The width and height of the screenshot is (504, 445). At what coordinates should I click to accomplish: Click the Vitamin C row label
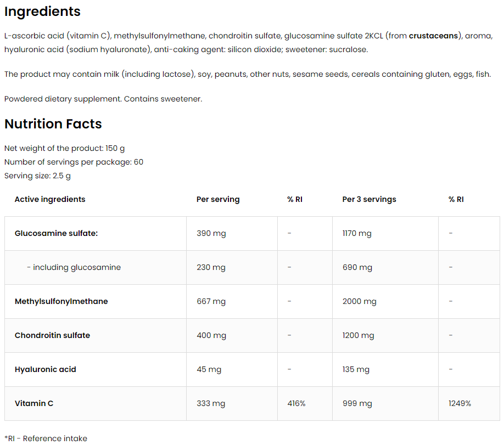click(34, 403)
